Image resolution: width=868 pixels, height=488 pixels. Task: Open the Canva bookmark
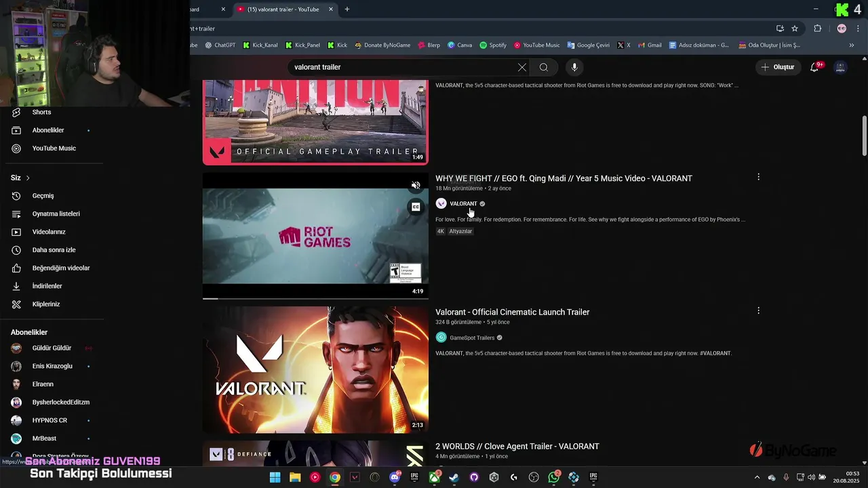[x=460, y=45]
